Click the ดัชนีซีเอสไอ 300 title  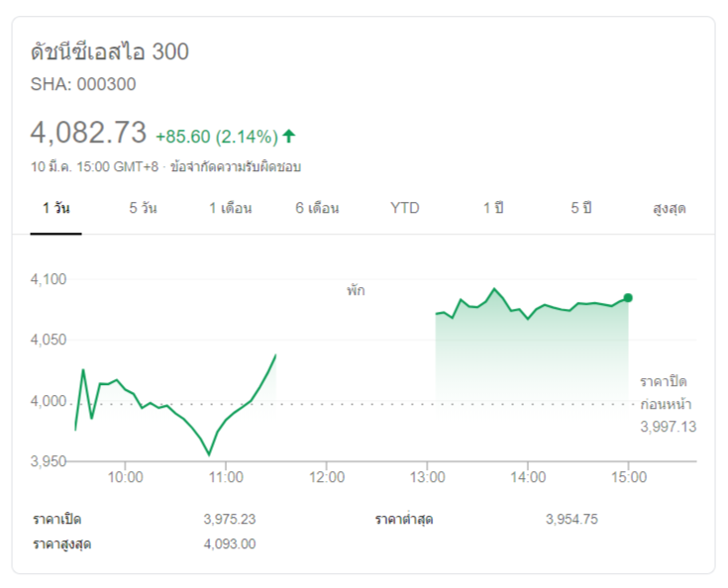(x=109, y=51)
